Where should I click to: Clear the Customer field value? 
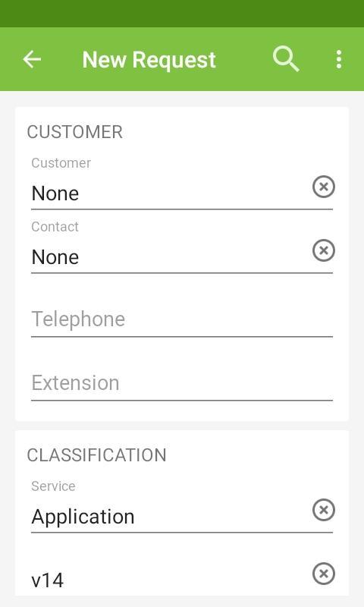(x=323, y=187)
